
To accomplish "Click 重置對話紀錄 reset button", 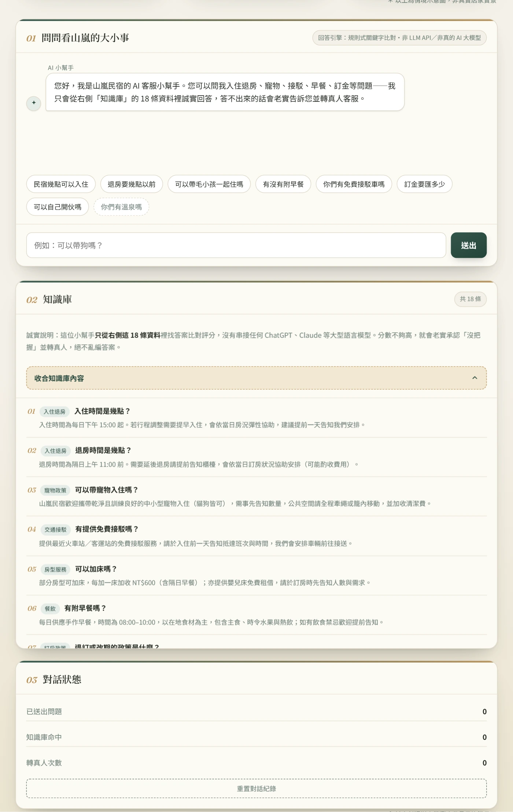I will [x=256, y=788].
